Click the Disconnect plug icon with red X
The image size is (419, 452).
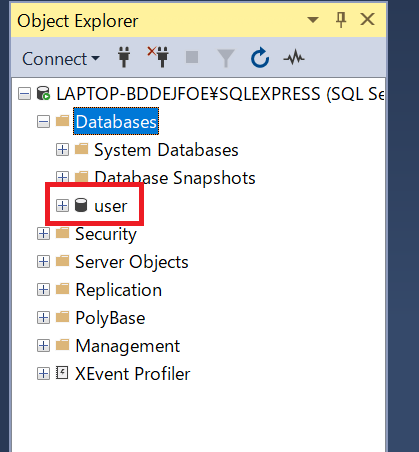pyautogui.click(x=158, y=57)
